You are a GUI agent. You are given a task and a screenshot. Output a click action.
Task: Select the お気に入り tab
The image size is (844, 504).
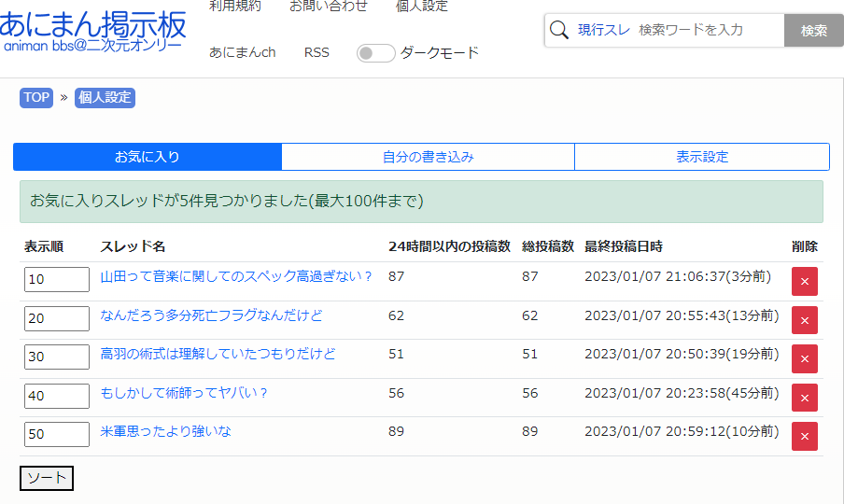[x=148, y=157]
